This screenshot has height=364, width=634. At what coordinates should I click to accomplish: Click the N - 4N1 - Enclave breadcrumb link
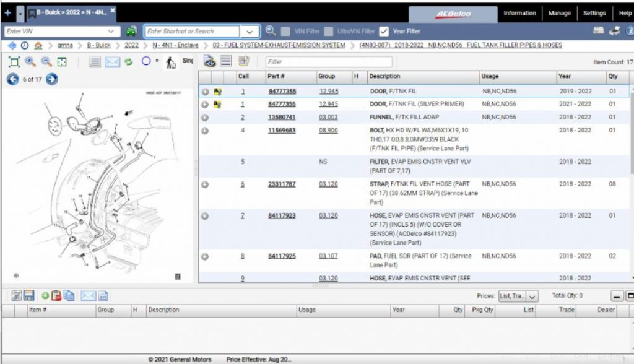click(175, 45)
